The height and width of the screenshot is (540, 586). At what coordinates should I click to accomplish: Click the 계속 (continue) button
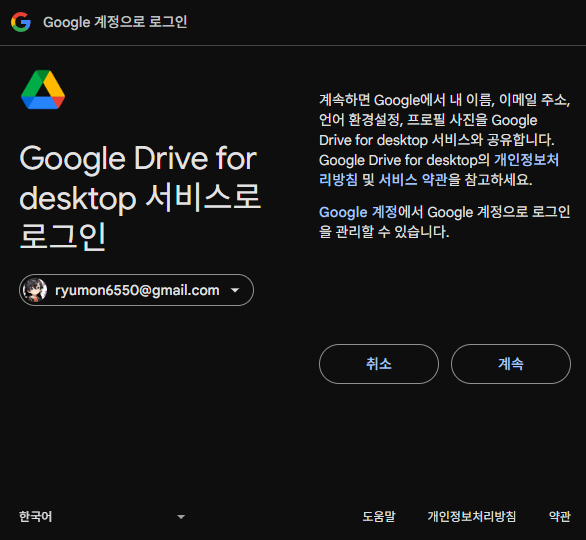[x=511, y=364]
